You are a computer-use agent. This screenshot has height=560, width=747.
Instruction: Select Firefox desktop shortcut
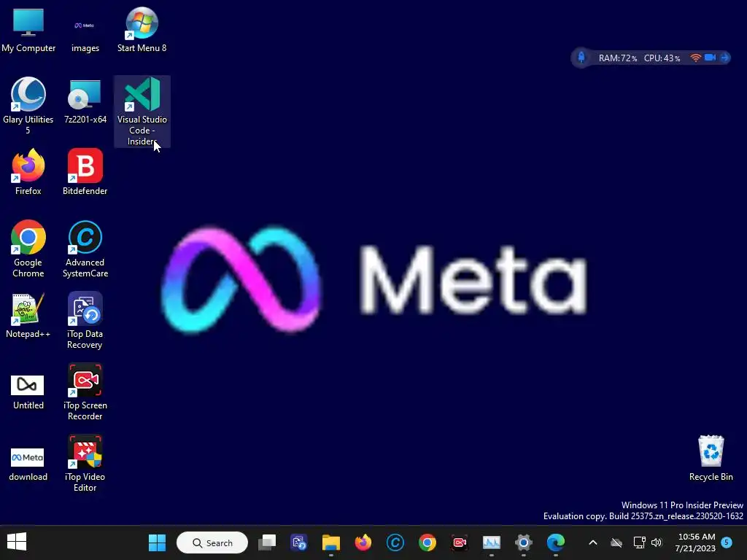tap(28, 172)
